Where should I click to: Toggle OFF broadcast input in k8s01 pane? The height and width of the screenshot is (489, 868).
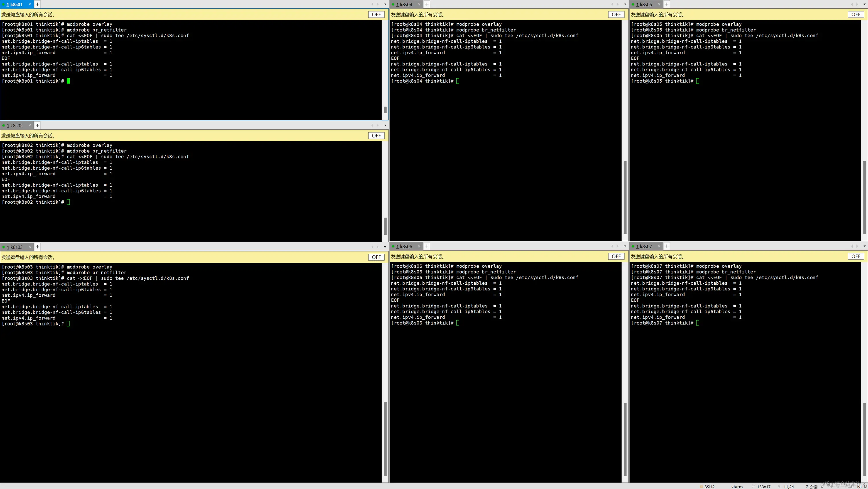point(376,14)
